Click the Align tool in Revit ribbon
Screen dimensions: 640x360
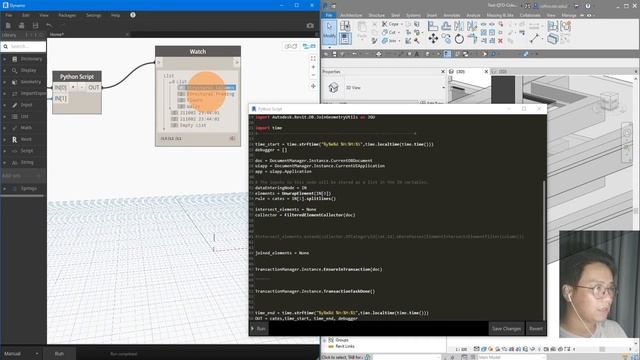pyautogui.click(x=433, y=26)
